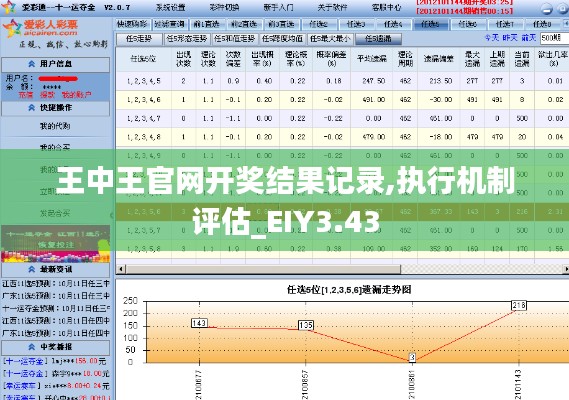
Task: Open the 新手入门 menu
Action: [278, 7]
